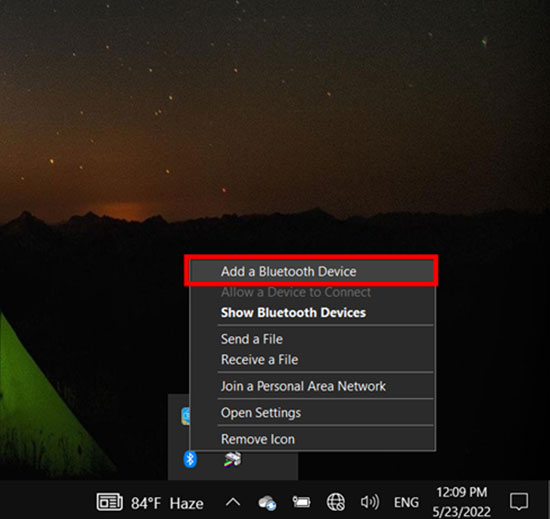Open the Action Center notification icon
The width and height of the screenshot is (550, 519).
pos(519,501)
